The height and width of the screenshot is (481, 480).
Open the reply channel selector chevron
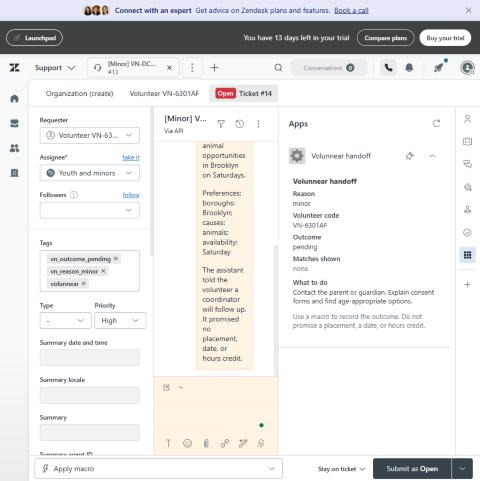pyautogui.click(x=181, y=388)
